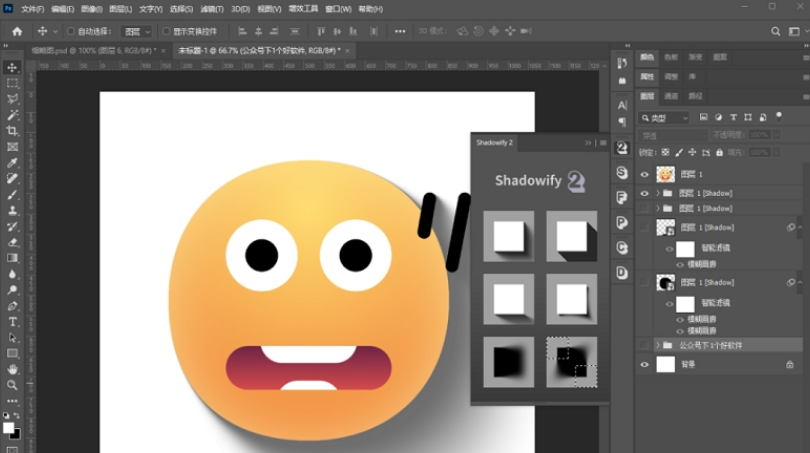Select the Magic Wand tool
This screenshot has height=453, width=810.
pyautogui.click(x=12, y=115)
